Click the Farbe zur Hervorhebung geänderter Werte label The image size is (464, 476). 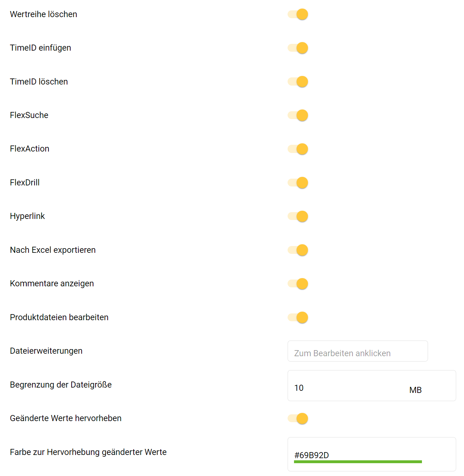click(88, 452)
